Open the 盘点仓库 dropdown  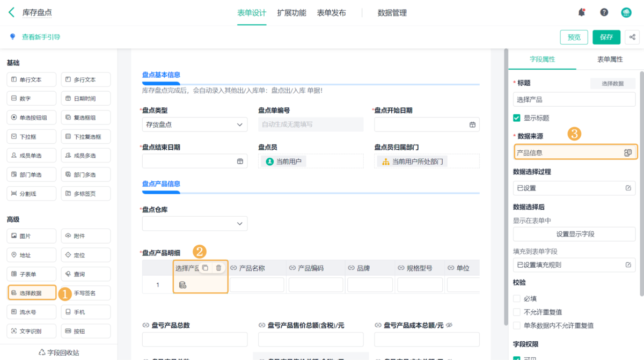pos(239,223)
